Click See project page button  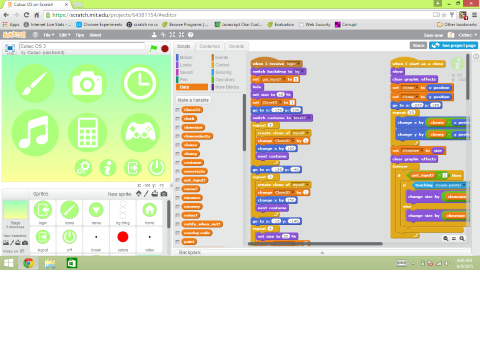(x=454, y=45)
